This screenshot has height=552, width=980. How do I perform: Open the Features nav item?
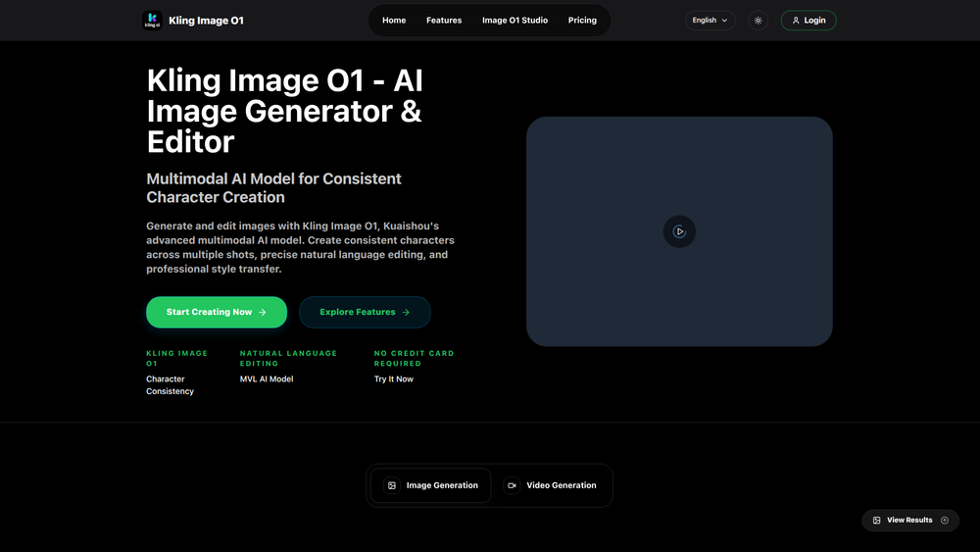point(444,20)
